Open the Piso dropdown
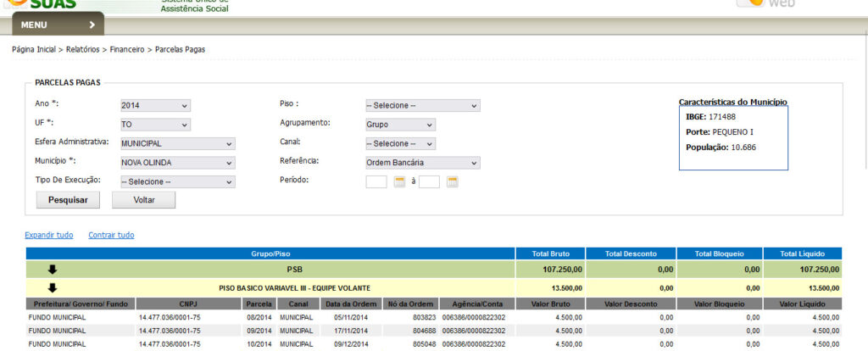The image size is (868, 351). [423, 106]
